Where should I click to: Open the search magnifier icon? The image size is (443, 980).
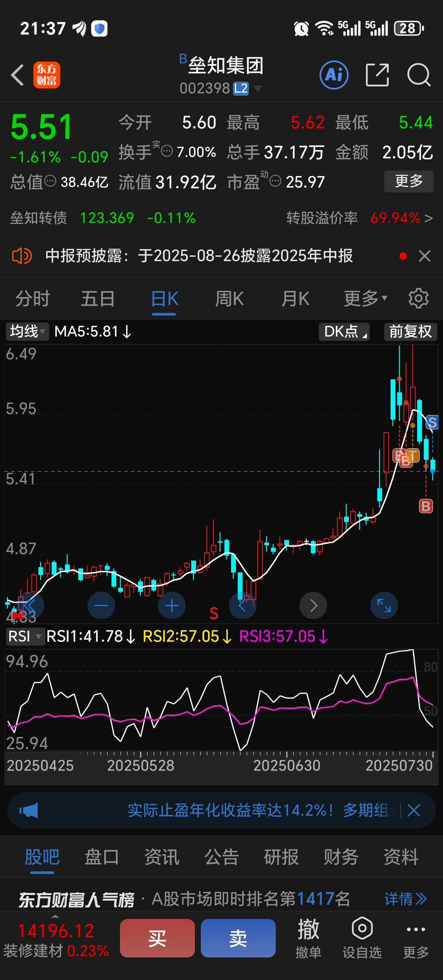(x=419, y=75)
